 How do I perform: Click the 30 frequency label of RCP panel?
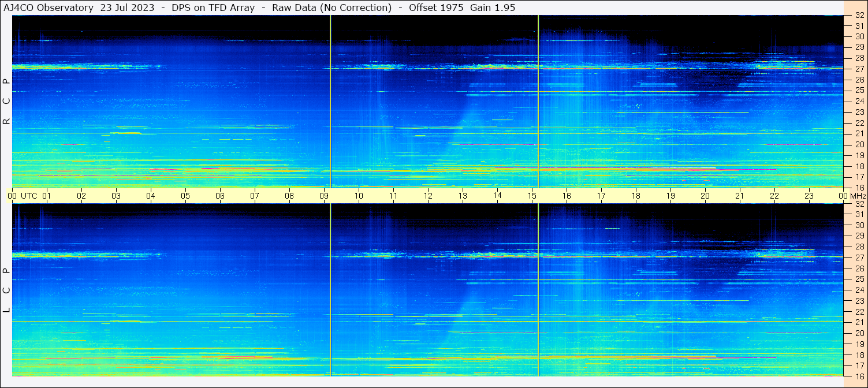pos(859,37)
